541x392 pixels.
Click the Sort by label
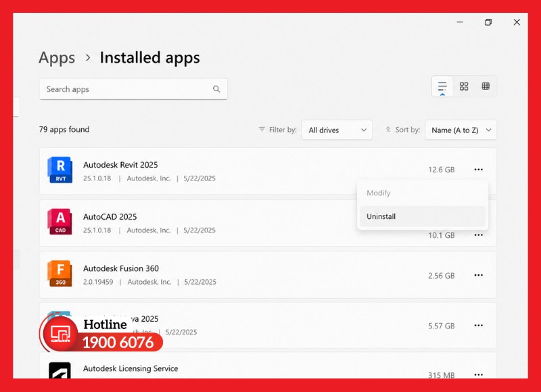[408, 130]
